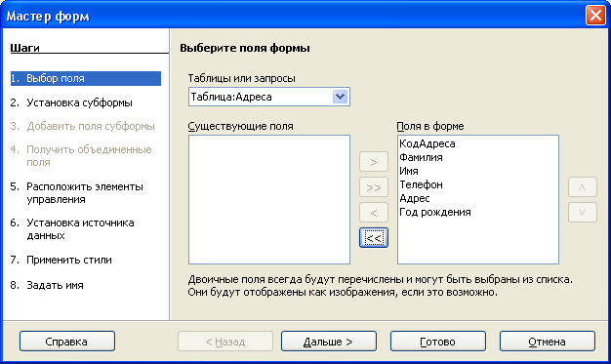Viewport: 611px width, 364px height.
Task: Click the Отмена cancel button
Action: click(x=548, y=342)
